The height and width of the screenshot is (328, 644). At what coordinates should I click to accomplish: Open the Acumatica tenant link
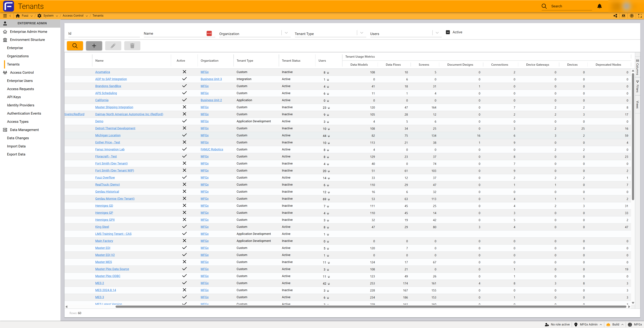[102, 72]
